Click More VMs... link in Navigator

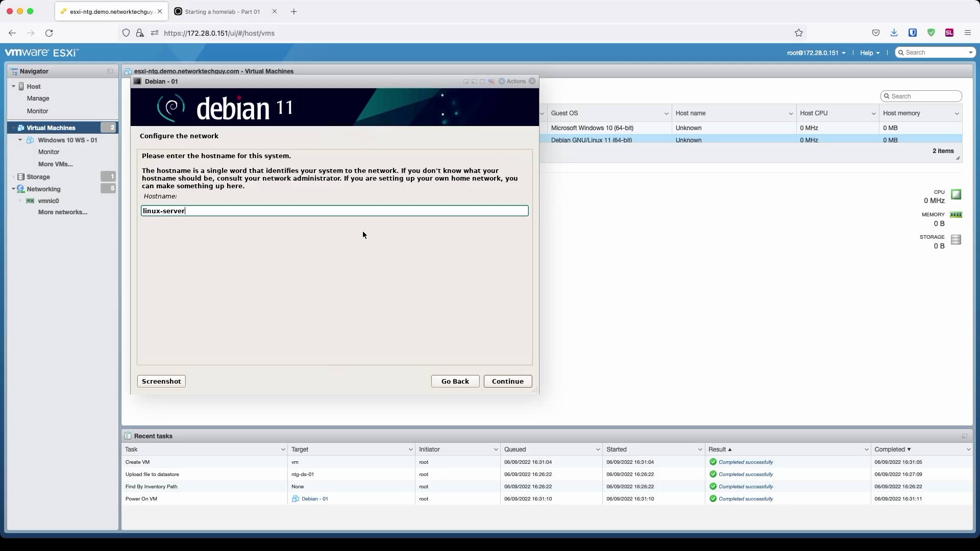[56, 164]
